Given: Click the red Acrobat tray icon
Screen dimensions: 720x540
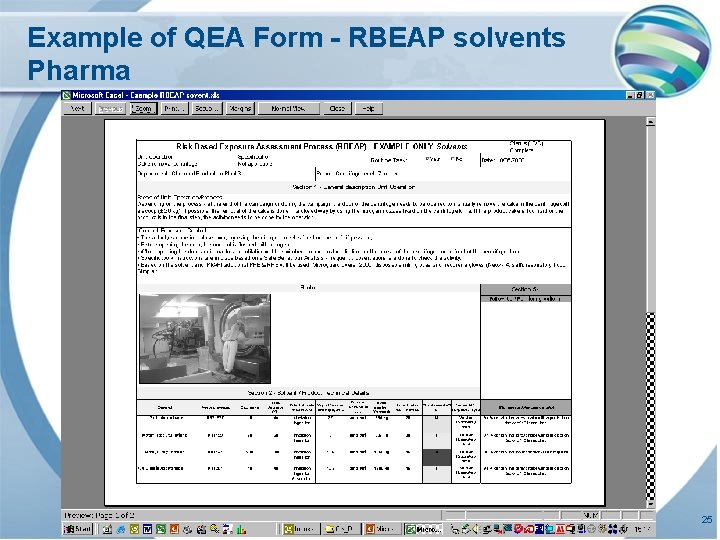Looking at the screenshot, I should [x=559, y=529].
